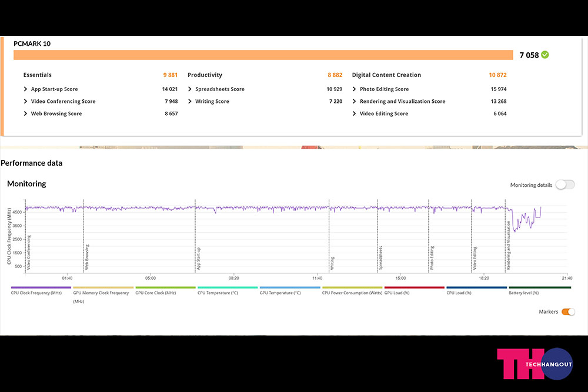The width and height of the screenshot is (588, 392).
Task: Click the orange PCMark score progress bar
Action: point(263,55)
